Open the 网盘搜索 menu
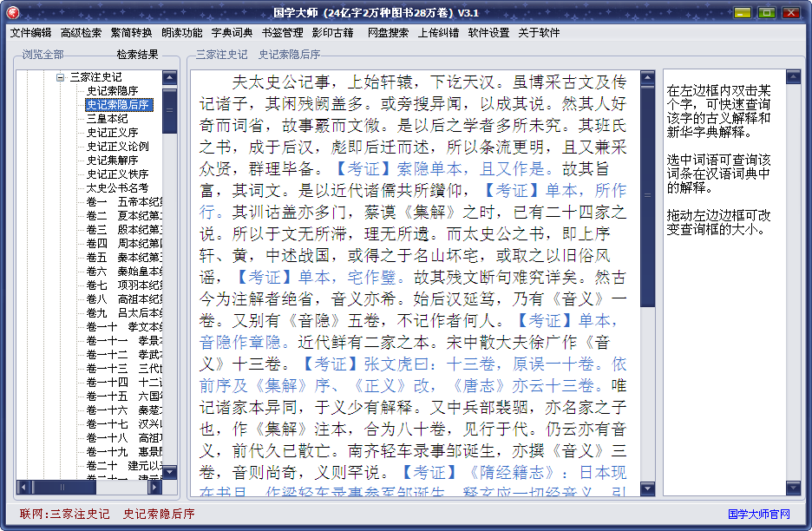Image resolution: width=812 pixels, height=531 pixels. 388,33
